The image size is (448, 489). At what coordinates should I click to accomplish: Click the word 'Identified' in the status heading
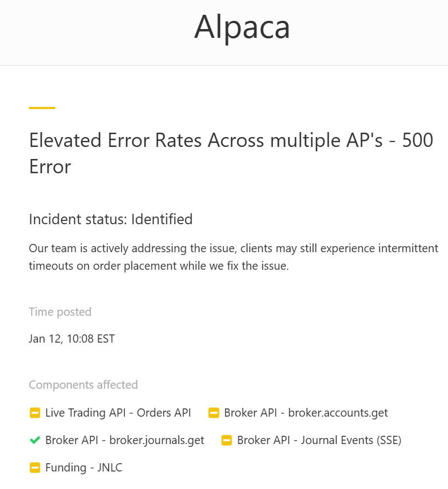click(x=162, y=219)
